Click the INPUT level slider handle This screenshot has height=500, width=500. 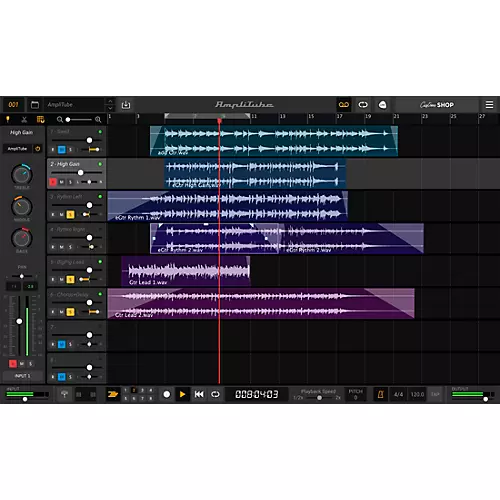click(25, 399)
